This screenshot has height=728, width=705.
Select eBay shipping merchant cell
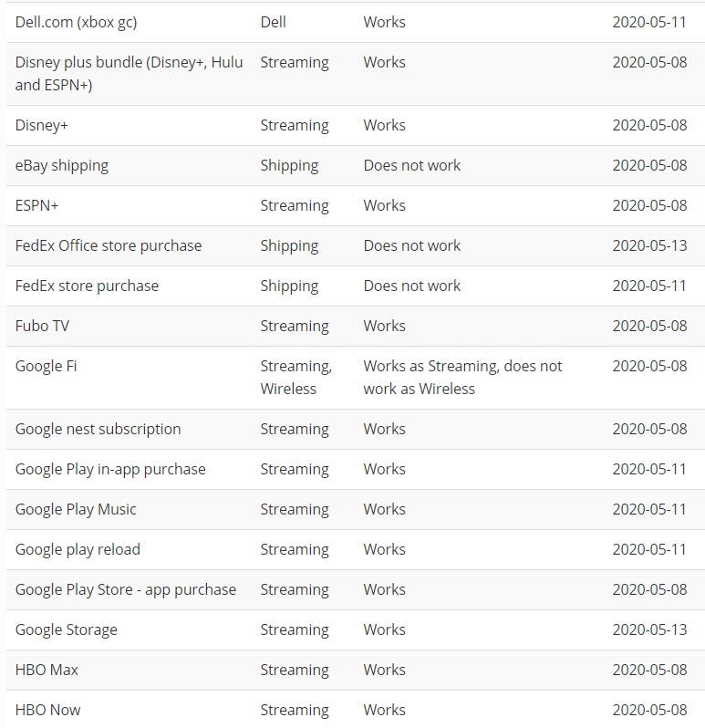[x=62, y=166]
